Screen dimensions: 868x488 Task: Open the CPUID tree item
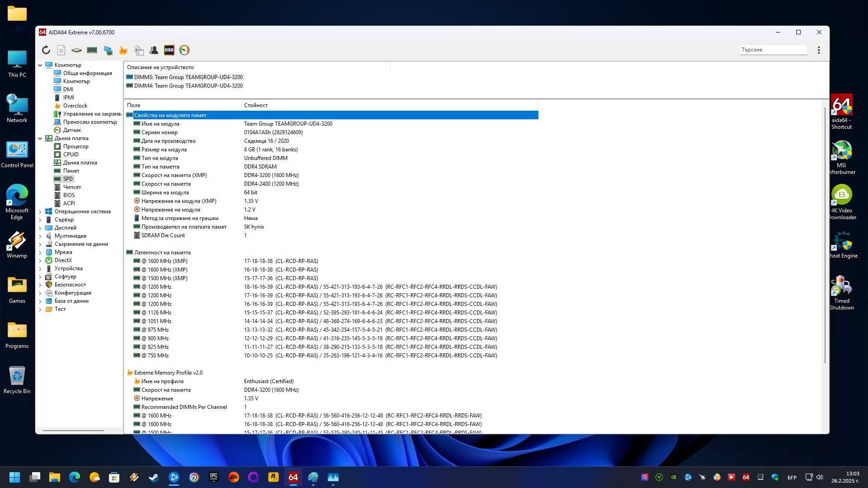(71, 155)
